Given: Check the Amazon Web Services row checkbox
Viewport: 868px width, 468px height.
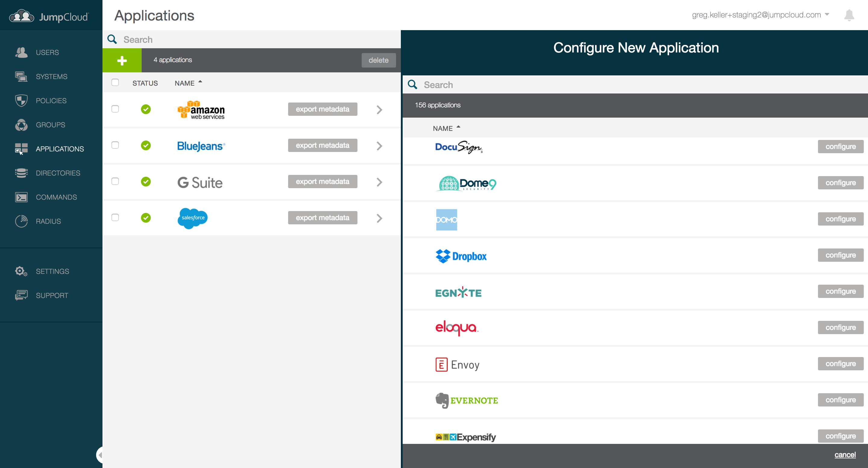Looking at the screenshot, I should click(x=115, y=109).
